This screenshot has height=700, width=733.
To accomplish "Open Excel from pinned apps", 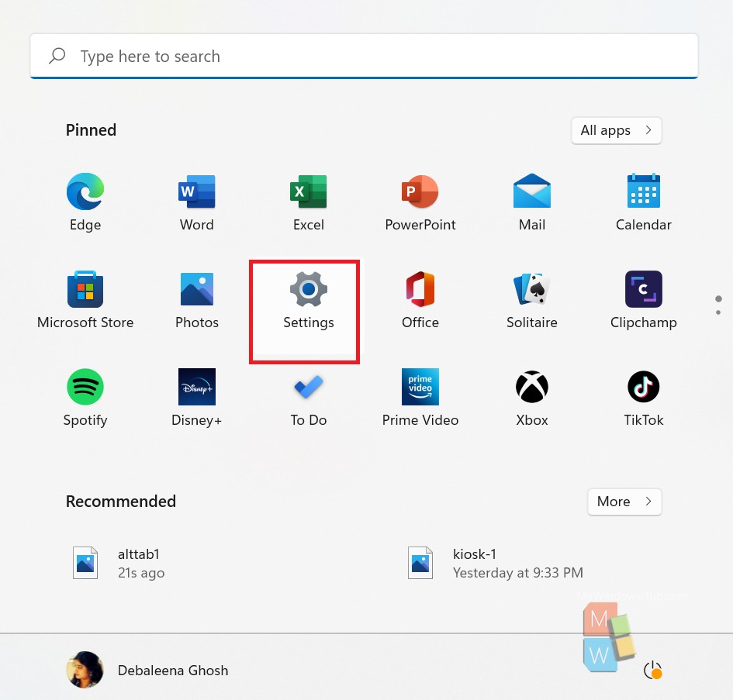I will 309,202.
